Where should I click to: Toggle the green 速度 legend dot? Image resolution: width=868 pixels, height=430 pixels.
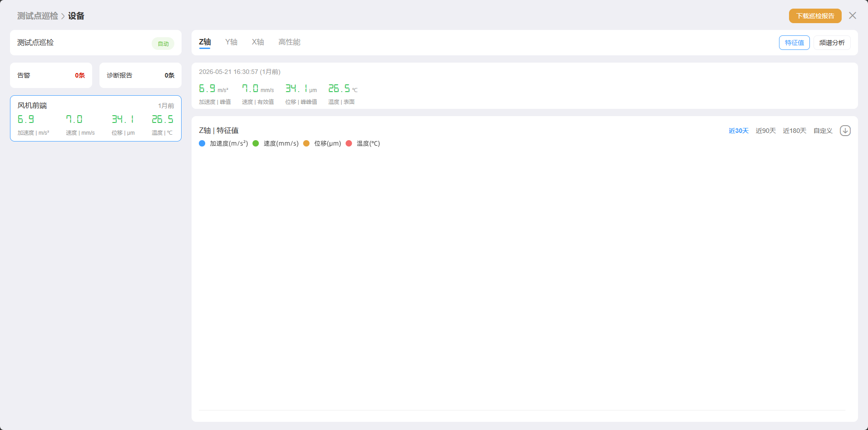(x=256, y=143)
